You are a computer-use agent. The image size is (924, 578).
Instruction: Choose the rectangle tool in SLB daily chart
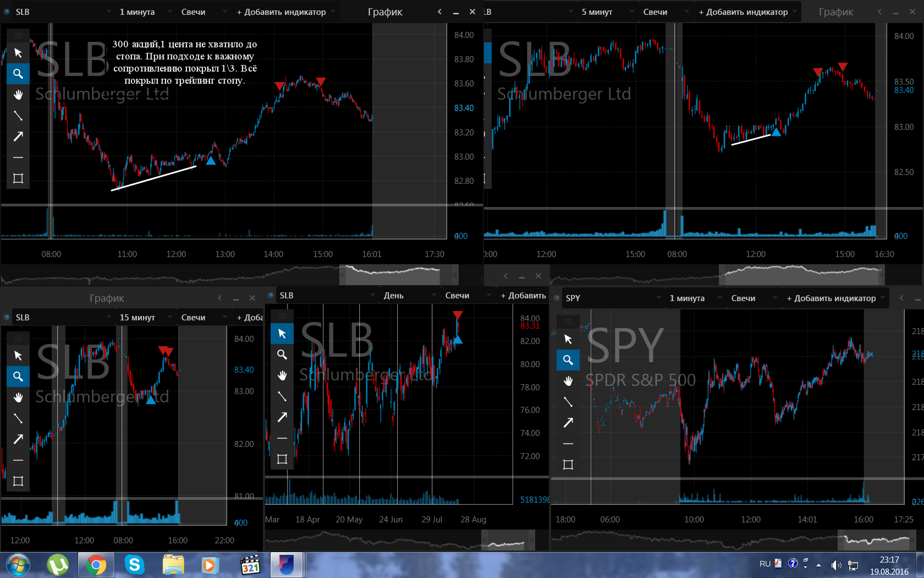[x=282, y=459]
